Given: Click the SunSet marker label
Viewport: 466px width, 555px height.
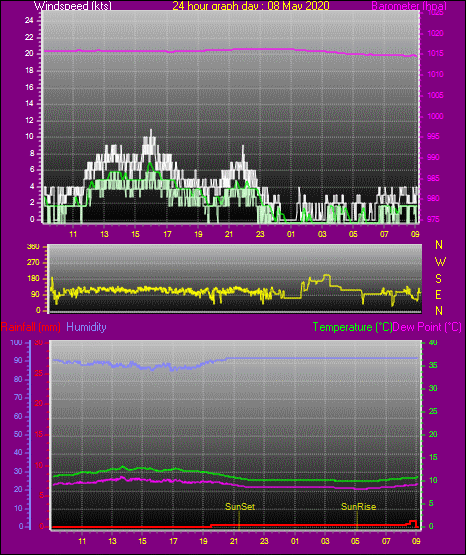Looking at the screenshot, I should click(240, 507).
